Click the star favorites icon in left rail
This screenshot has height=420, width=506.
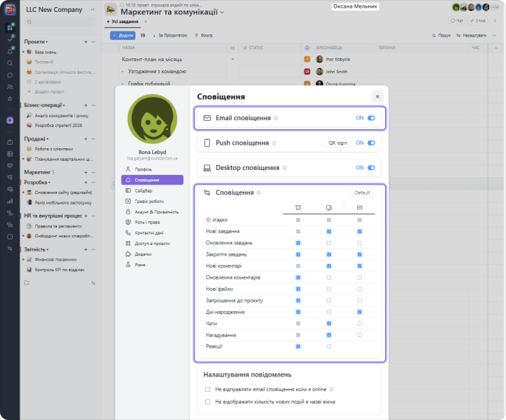[10, 98]
